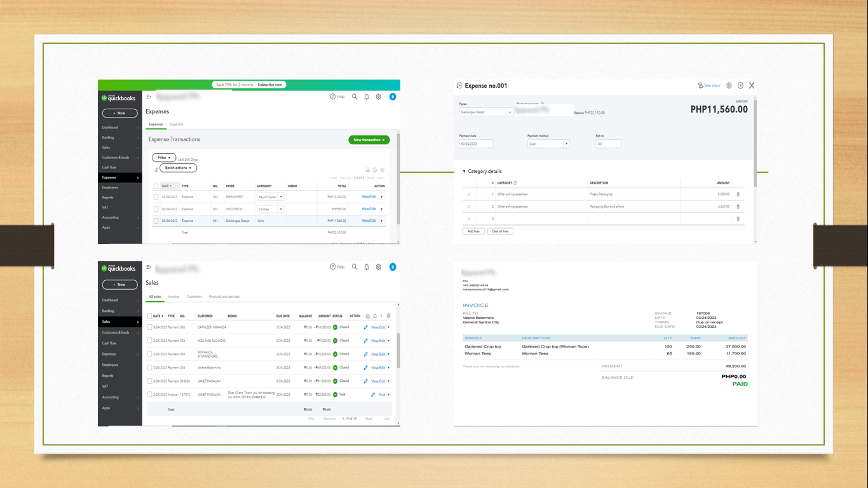Select the checkbox for EMPLOYEES expense 003
Screen dimensions: 868x488
(156, 197)
